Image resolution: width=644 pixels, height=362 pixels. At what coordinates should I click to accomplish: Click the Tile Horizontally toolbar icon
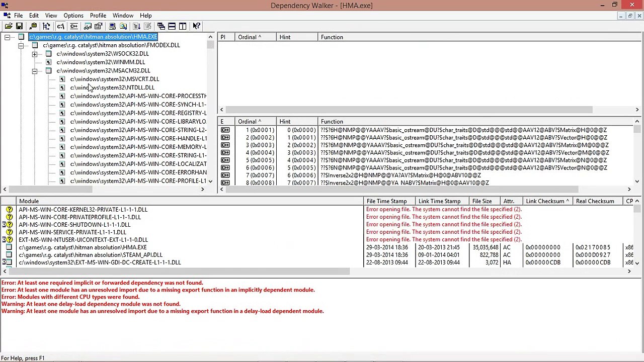[x=172, y=26]
